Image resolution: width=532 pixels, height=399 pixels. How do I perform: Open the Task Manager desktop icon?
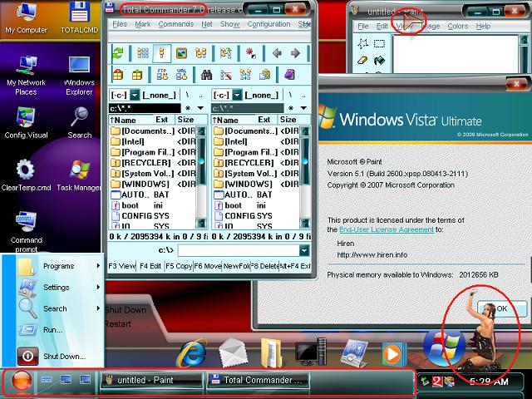(80, 175)
